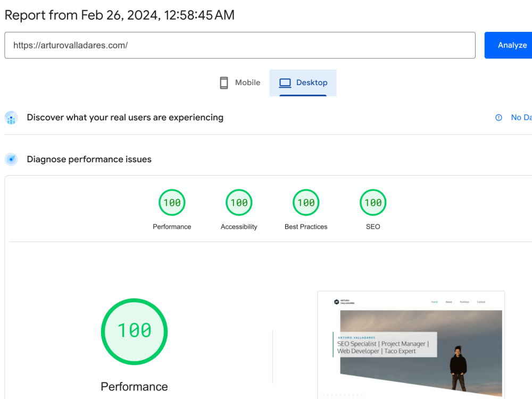532x399 pixels.
Task: Click the 'Best Practices' label text
Action: (x=306, y=227)
